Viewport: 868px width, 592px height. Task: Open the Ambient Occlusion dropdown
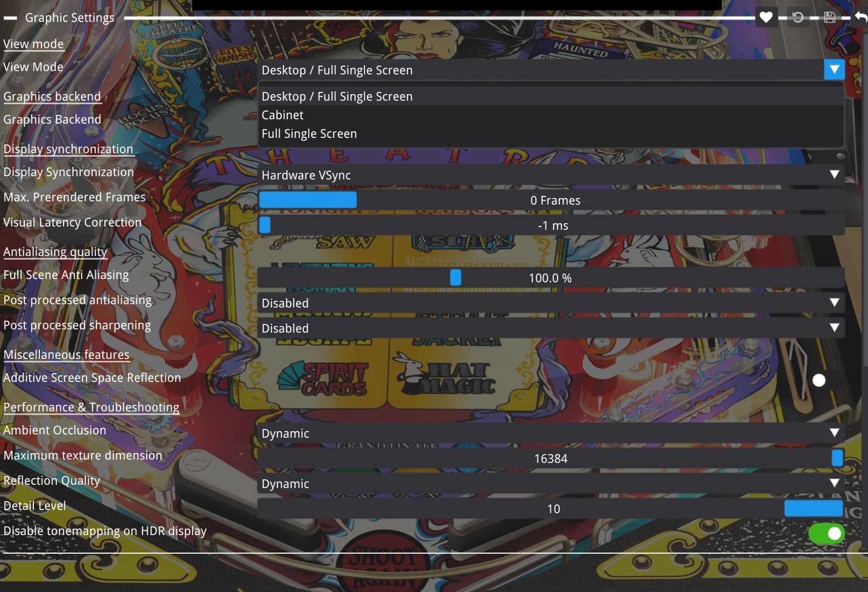point(551,433)
